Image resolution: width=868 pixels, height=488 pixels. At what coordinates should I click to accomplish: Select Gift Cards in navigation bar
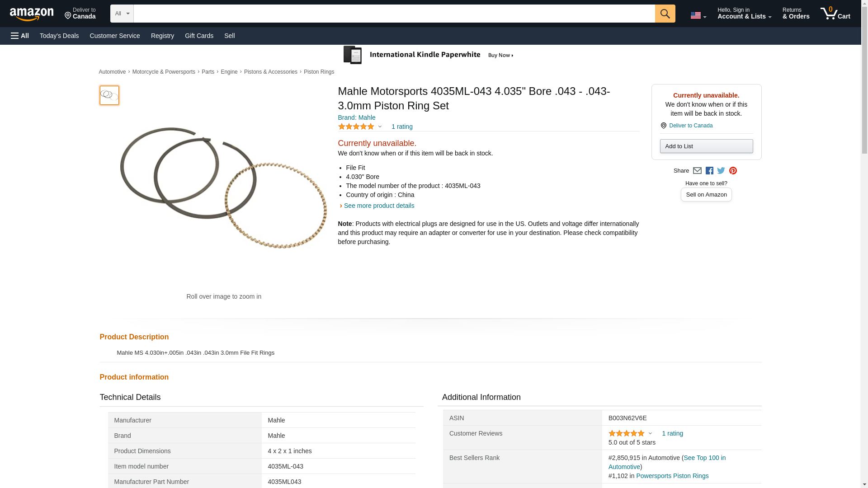pos(199,36)
